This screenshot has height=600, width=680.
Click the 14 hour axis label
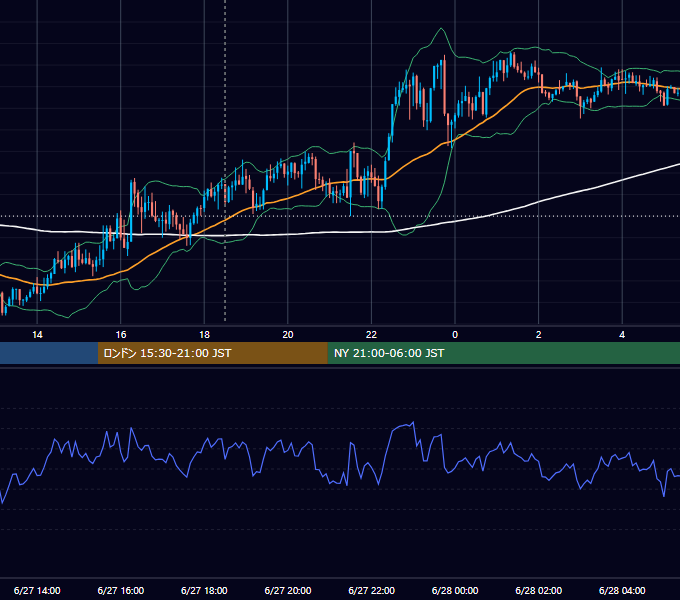coord(37,335)
